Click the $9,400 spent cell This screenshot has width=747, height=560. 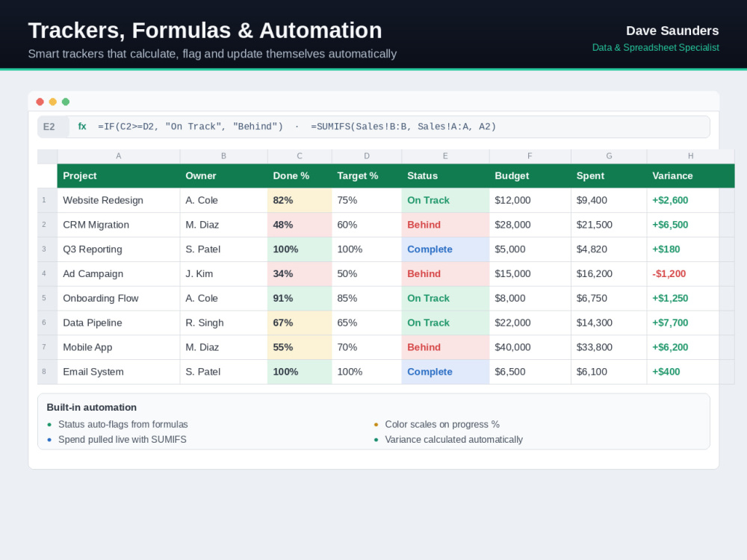coord(609,200)
